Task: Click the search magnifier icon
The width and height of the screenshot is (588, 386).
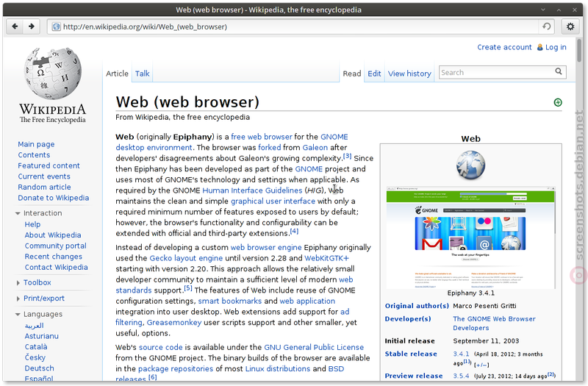Action: 559,71
